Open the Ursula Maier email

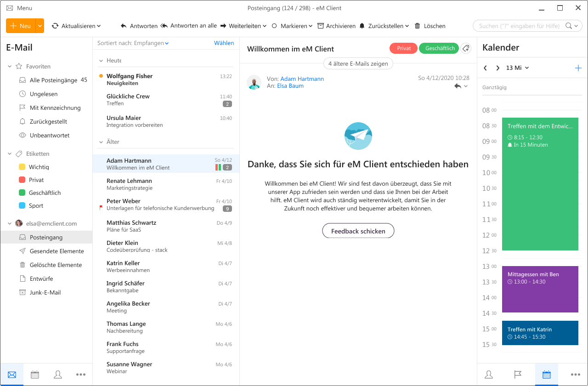tap(166, 121)
